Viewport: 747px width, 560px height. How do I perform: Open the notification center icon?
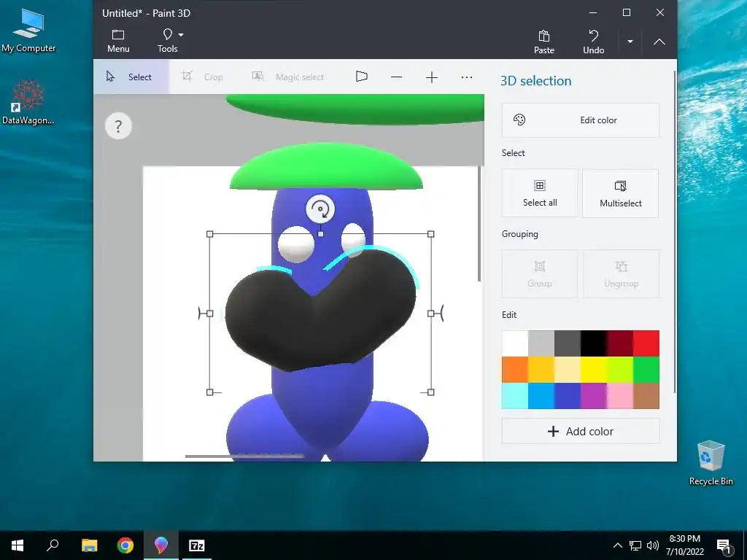coord(723,546)
